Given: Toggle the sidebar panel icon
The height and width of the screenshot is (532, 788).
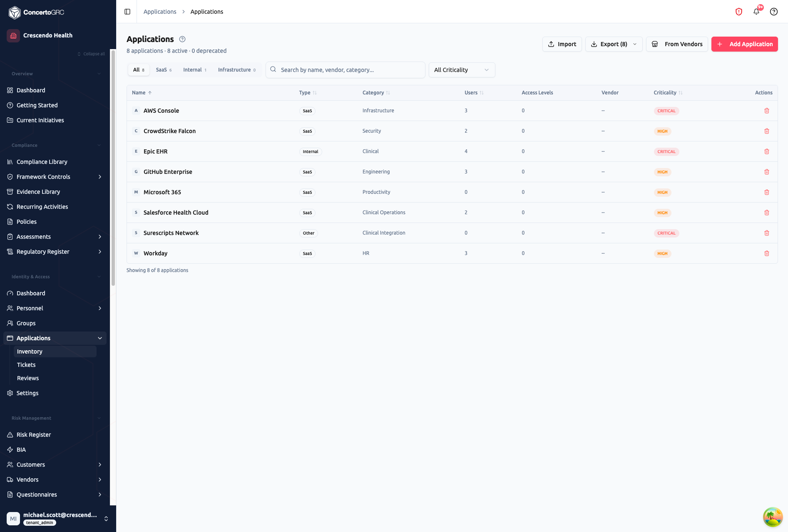Looking at the screenshot, I should click(x=127, y=12).
